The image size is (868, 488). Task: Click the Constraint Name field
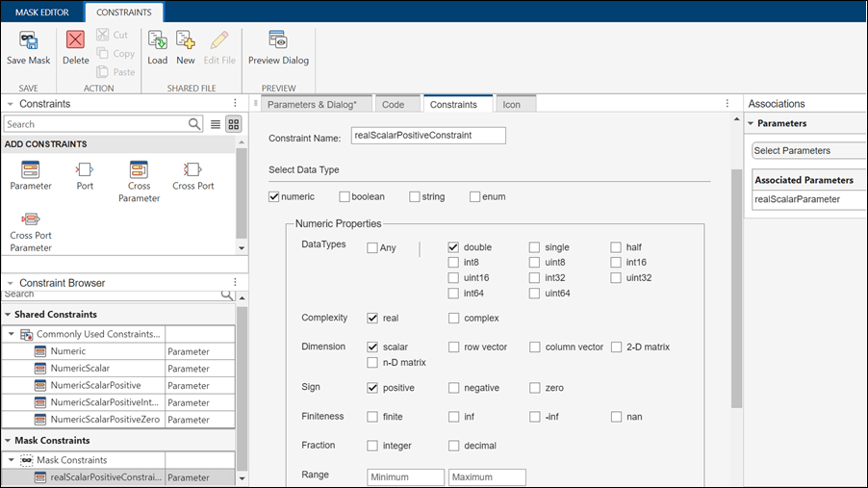(428, 135)
